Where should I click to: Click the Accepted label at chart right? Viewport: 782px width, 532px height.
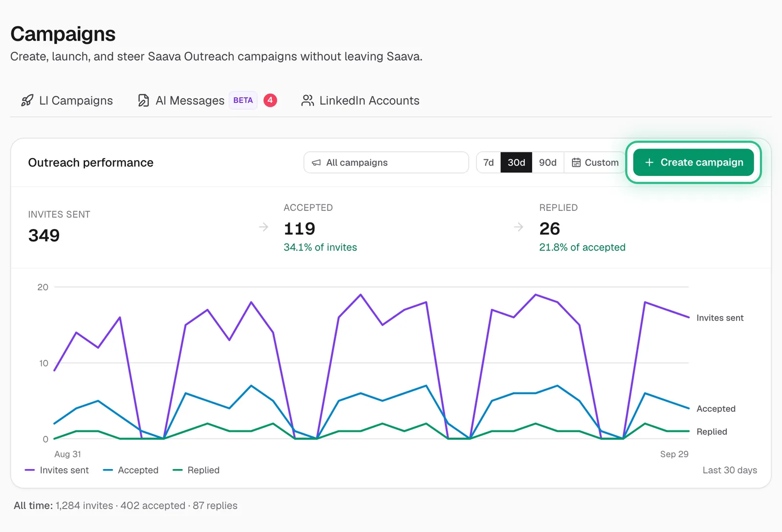[x=716, y=409]
